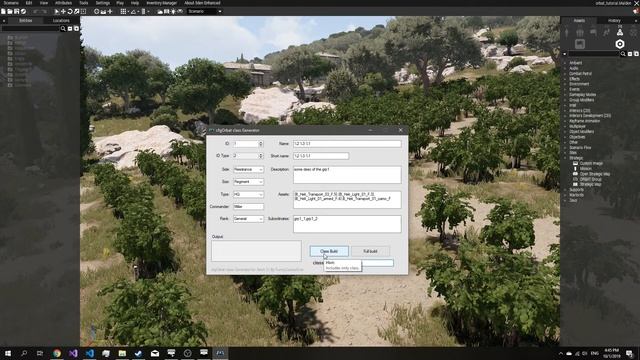Select the Move widget tool icon
Viewport: 640px width, 360px height.
[x=63, y=11]
